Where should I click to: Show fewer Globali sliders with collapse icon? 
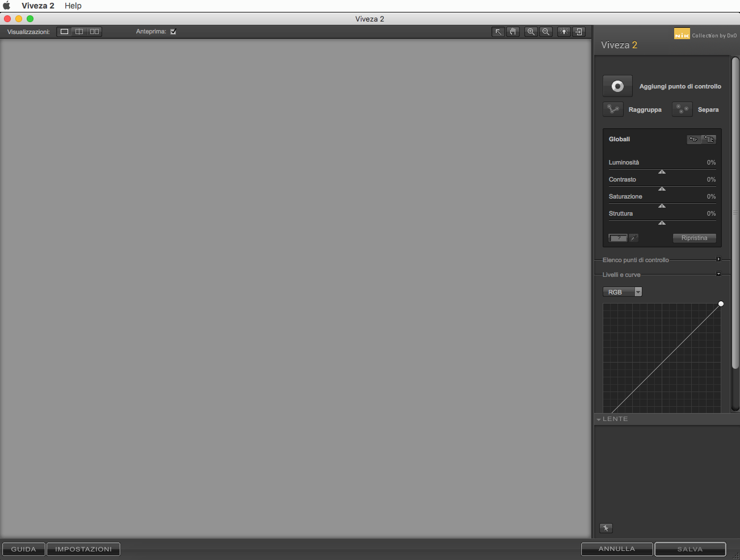(x=694, y=139)
